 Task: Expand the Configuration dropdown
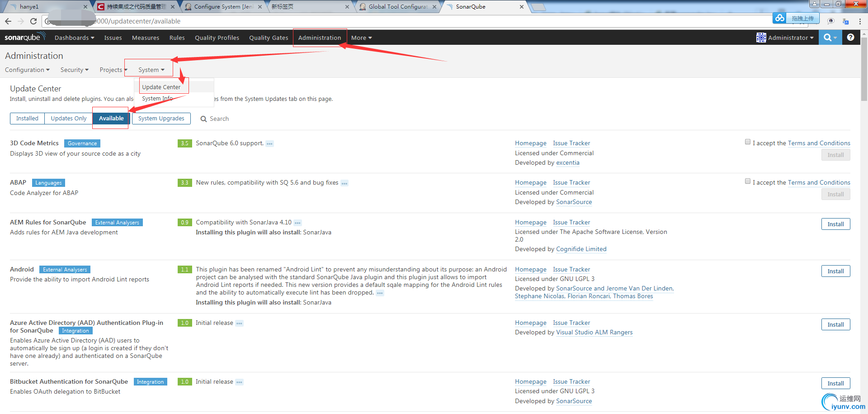27,70
